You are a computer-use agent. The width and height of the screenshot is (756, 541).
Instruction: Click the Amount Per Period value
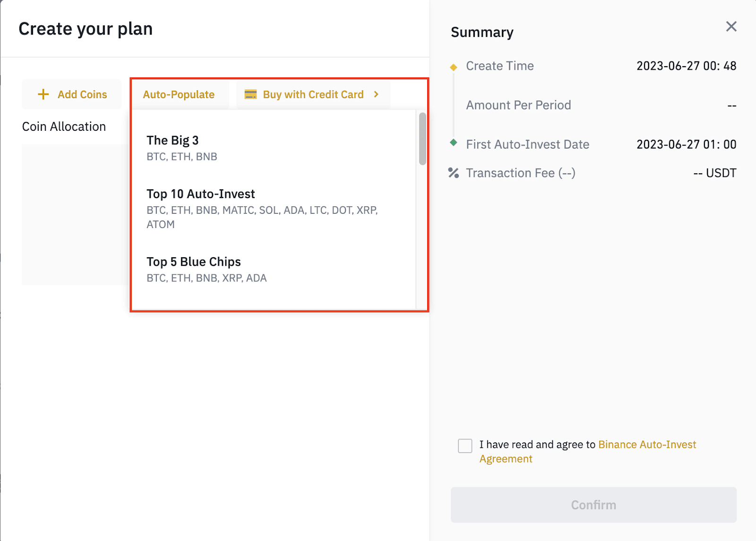coord(732,105)
